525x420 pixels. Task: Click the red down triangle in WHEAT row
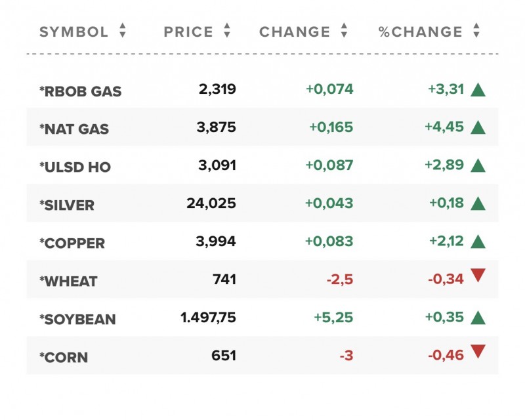478,276
